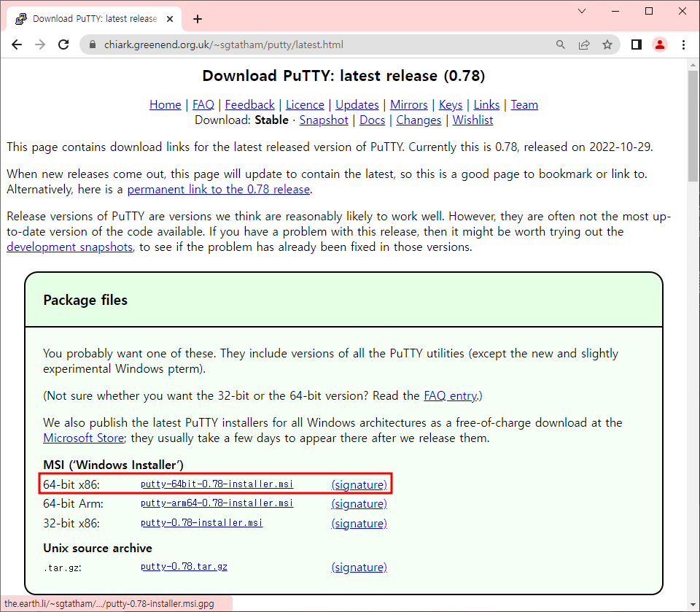Viewport: 700px width, 612px height.
Task: Download putty-0.78.tar.gz source archive
Action: coord(184,567)
